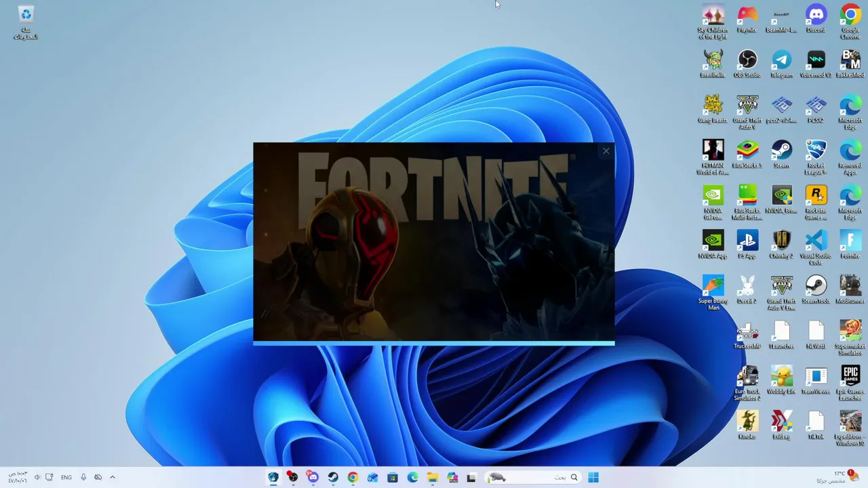Open the Google Chrome desktop shortcut
The height and width of the screenshot is (488, 868).
point(850,22)
